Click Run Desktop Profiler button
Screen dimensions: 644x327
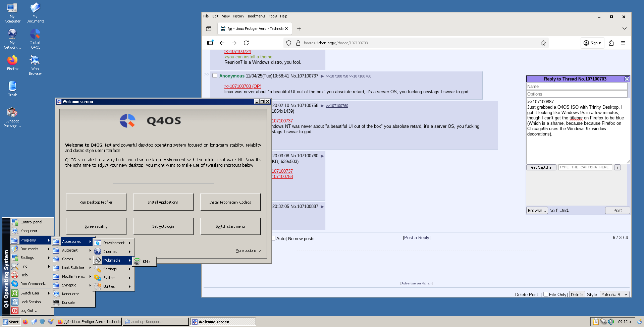point(96,202)
